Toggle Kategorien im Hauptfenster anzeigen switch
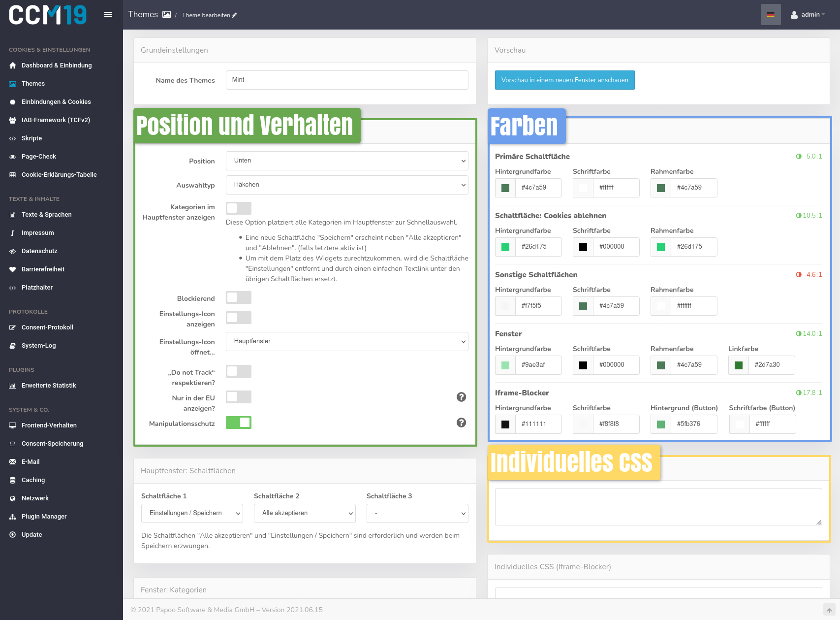The width and height of the screenshot is (840, 620). pyautogui.click(x=239, y=208)
